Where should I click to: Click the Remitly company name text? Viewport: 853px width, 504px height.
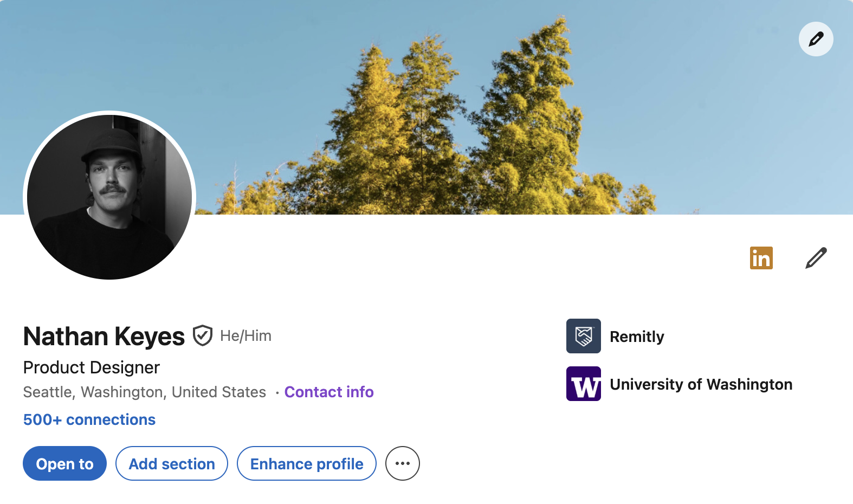637,337
